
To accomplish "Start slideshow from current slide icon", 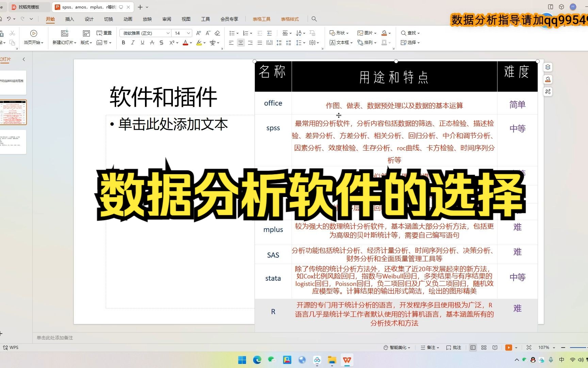I will (x=33, y=33).
